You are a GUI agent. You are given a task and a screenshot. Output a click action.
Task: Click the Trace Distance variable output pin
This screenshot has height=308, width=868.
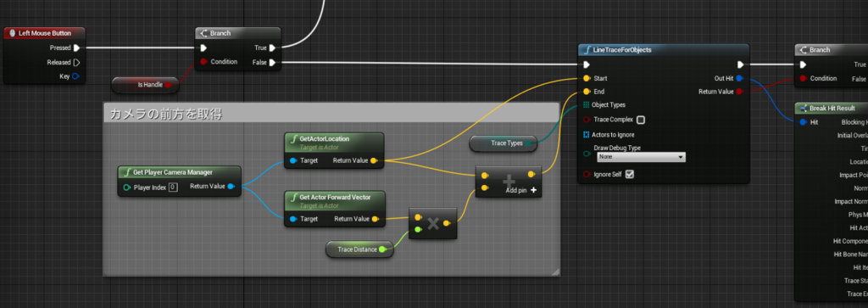tap(382, 249)
